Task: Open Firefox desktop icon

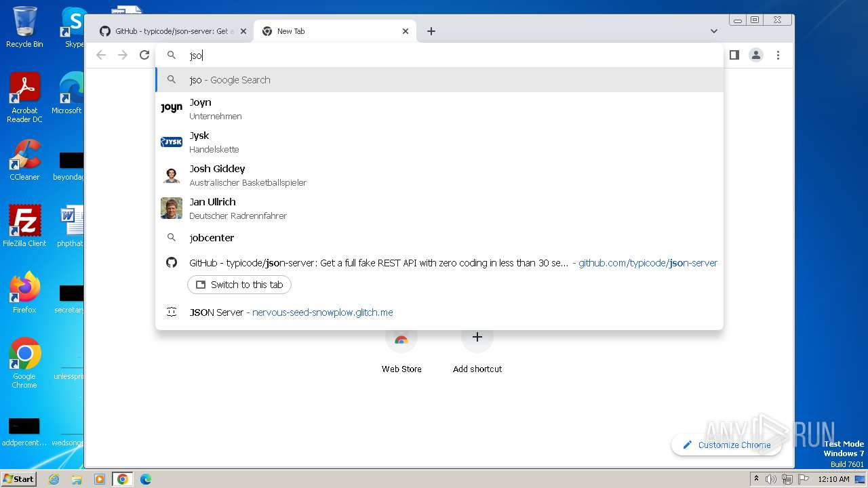Action: pos(24,293)
